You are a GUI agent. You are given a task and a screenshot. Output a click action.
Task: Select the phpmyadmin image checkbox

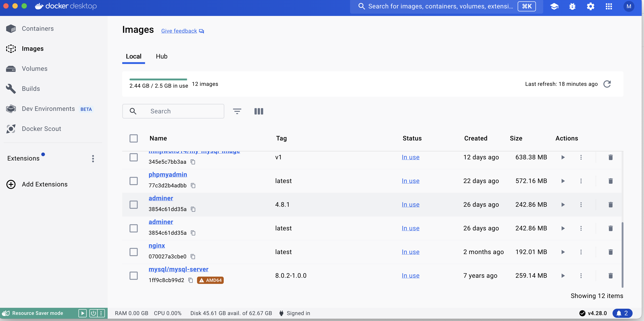coord(133,181)
